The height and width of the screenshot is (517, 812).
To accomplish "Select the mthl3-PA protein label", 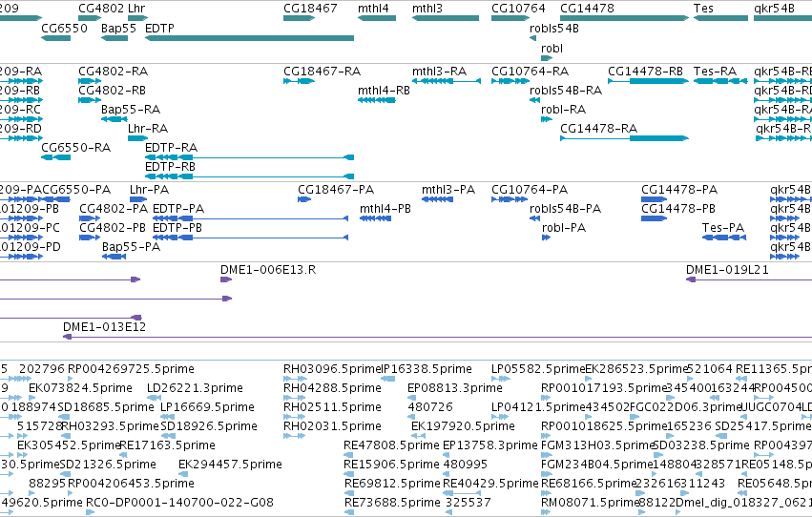I will point(448,190).
